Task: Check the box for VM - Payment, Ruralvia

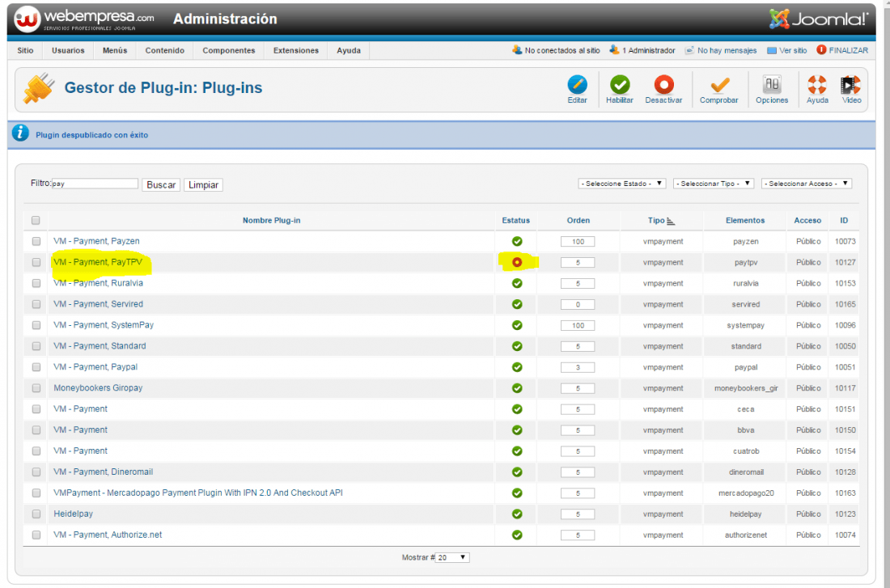Action: pos(36,283)
